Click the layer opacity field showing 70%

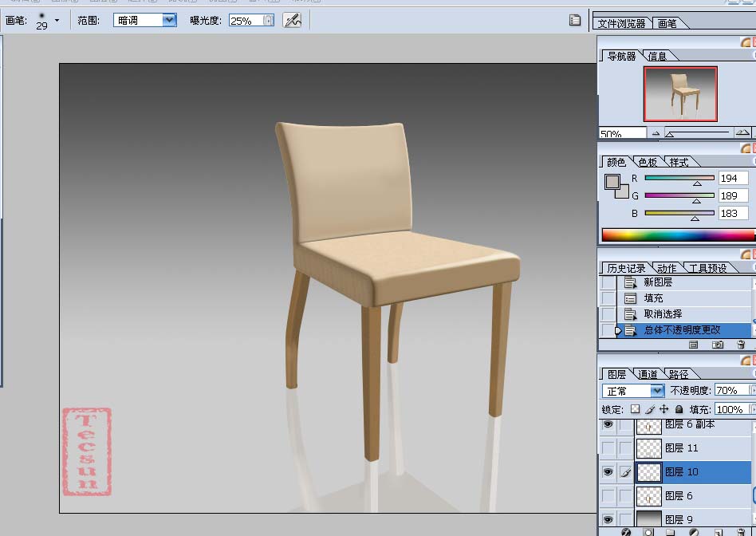tap(731, 390)
